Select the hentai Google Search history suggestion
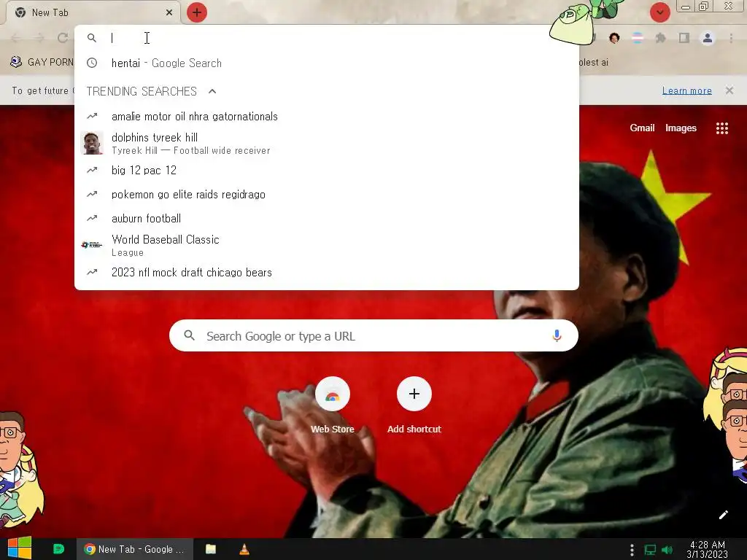The width and height of the screenshot is (747, 560). (327, 63)
